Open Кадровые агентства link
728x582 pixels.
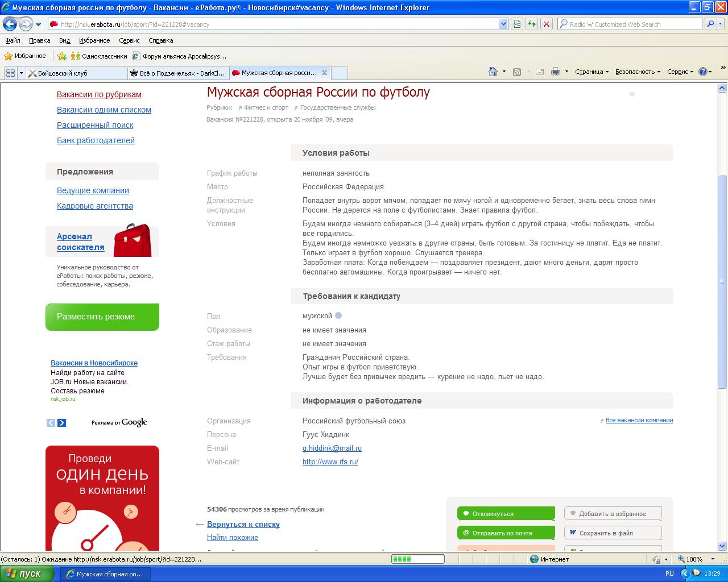coord(95,206)
